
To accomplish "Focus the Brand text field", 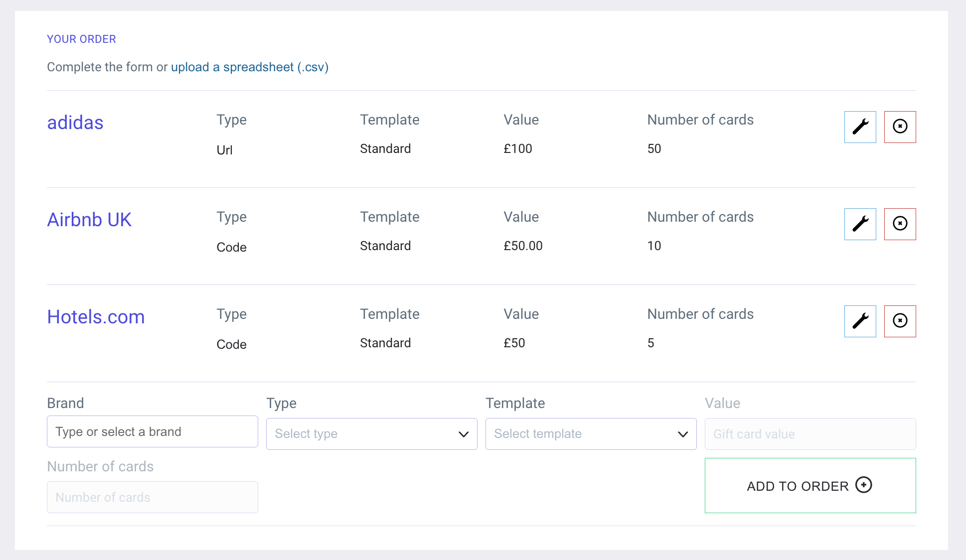I will click(152, 431).
